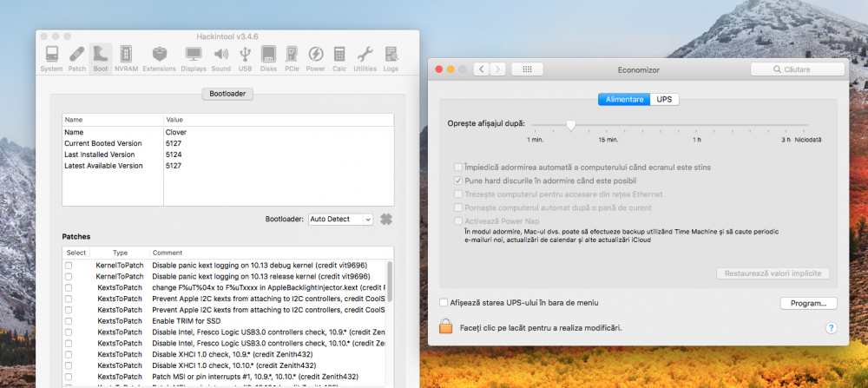
Task: Select the Enable TRIM for SSD checkbox
Action: tap(69, 321)
